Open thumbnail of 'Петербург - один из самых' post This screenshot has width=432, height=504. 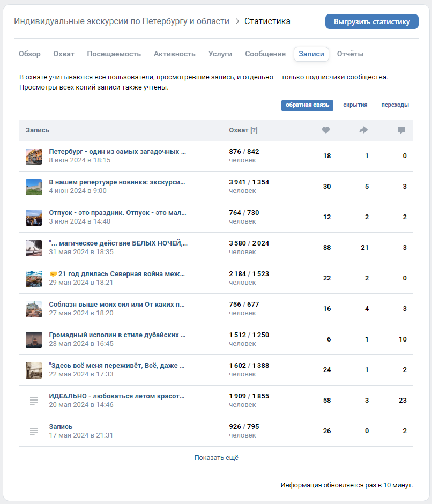[x=34, y=156]
